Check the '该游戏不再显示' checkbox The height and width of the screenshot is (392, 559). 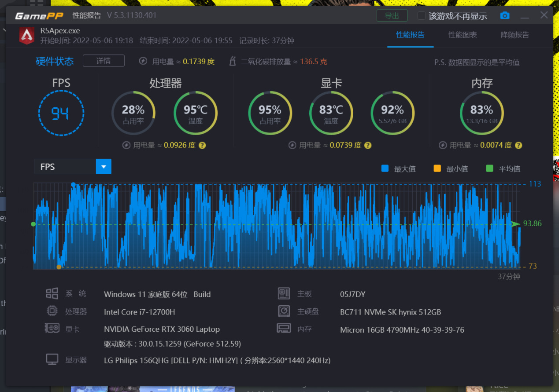[x=422, y=16]
